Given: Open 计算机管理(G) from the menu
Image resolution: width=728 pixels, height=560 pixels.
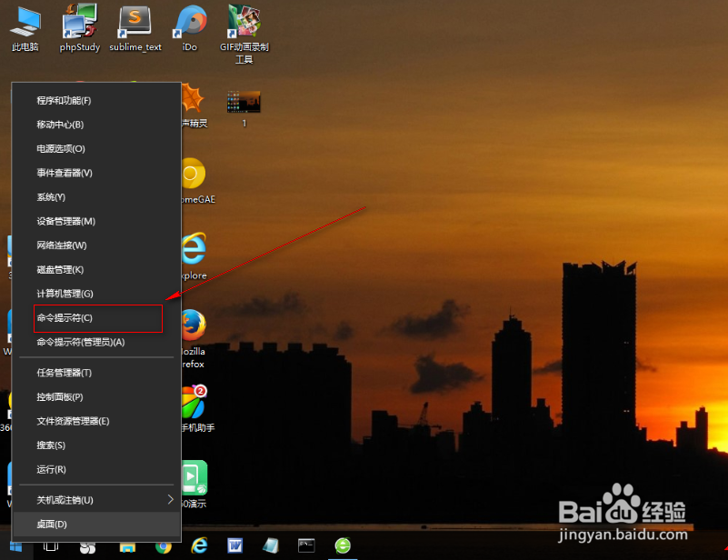Looking at the screenshot, I should (x=96, y=294).
